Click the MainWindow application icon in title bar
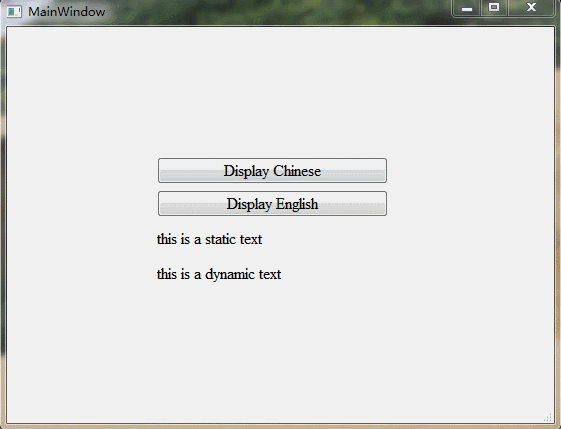 click(x=14, y=12)
